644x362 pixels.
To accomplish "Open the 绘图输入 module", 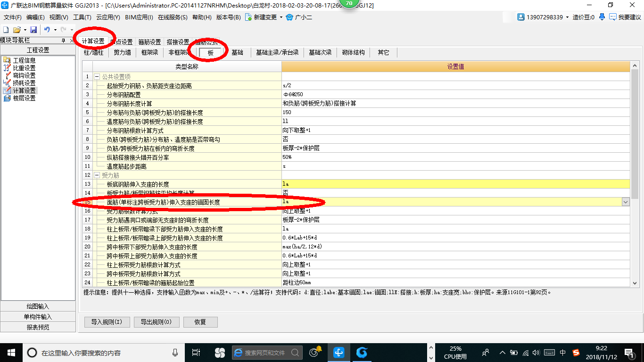I will tap(38, 306).
